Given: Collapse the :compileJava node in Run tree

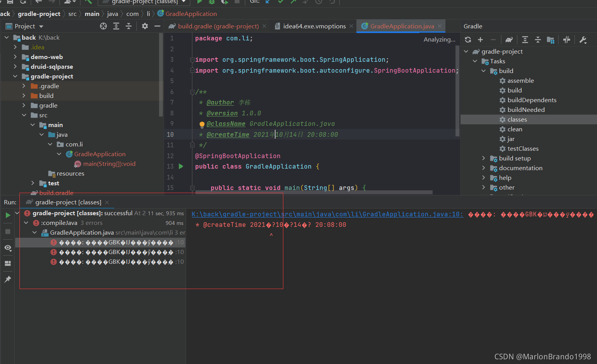Looking at the screenshot, I should [x=26, y=223].
